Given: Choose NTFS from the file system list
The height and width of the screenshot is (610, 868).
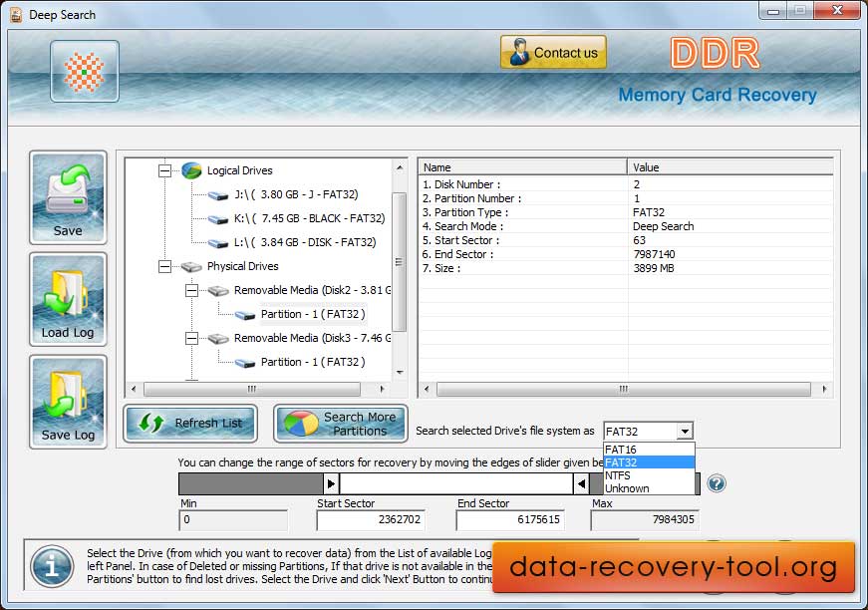Looking at the screenshot, I should [649, 475].
